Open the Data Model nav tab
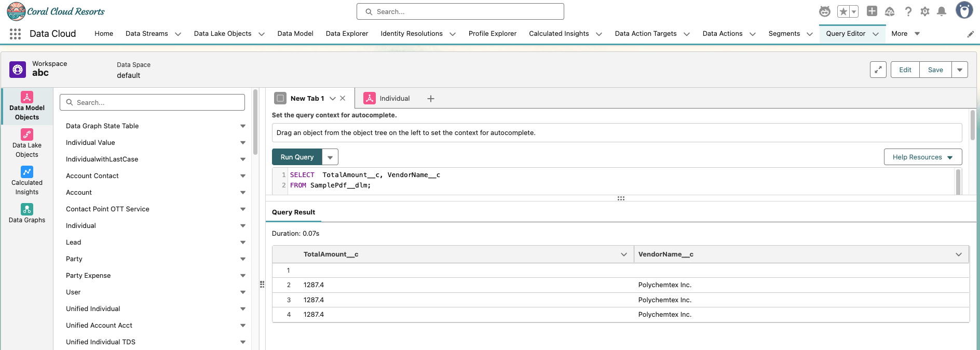This screenshot has height=350, width=980. pos(295,34)
